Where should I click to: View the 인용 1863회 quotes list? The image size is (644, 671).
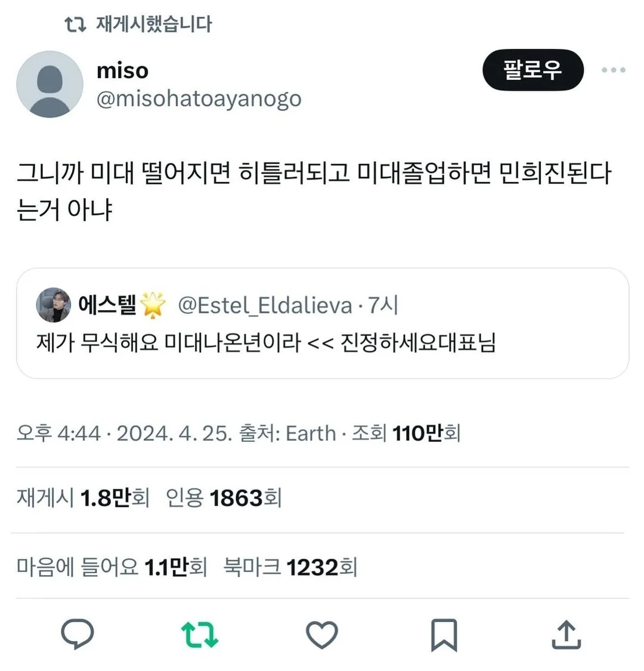tap(224, 498)
